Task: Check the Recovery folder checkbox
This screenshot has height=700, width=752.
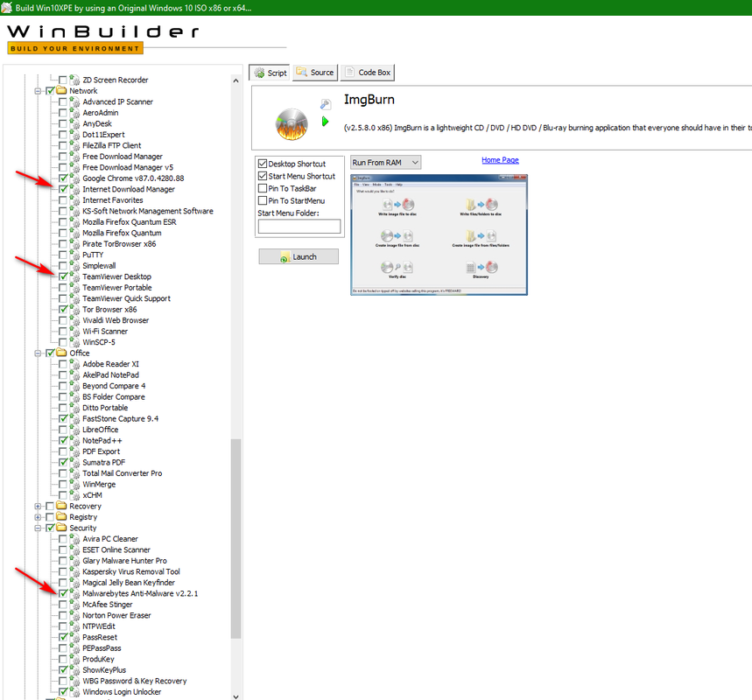Action: coord(50,507)
